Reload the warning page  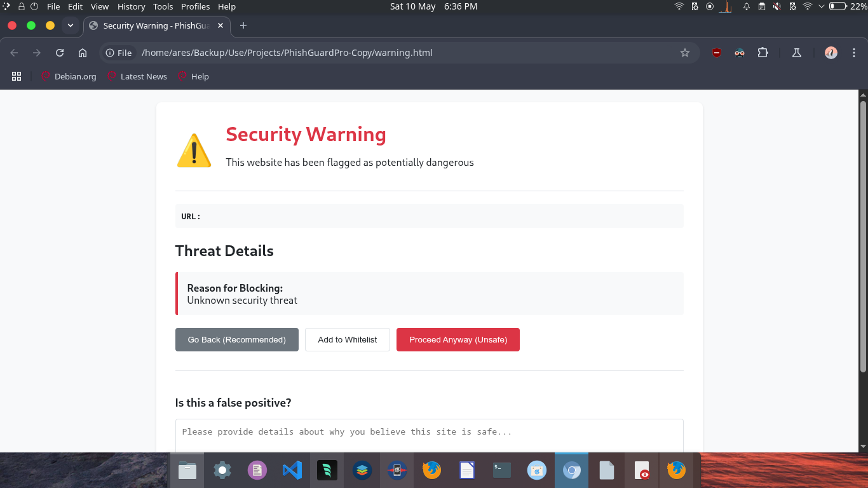pos(60,53)
